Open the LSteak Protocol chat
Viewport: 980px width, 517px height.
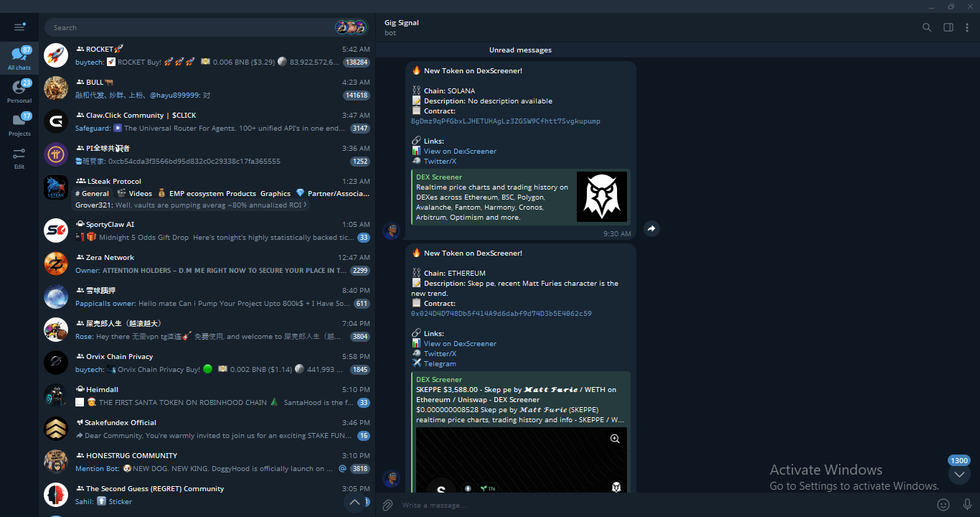[207, 192]
